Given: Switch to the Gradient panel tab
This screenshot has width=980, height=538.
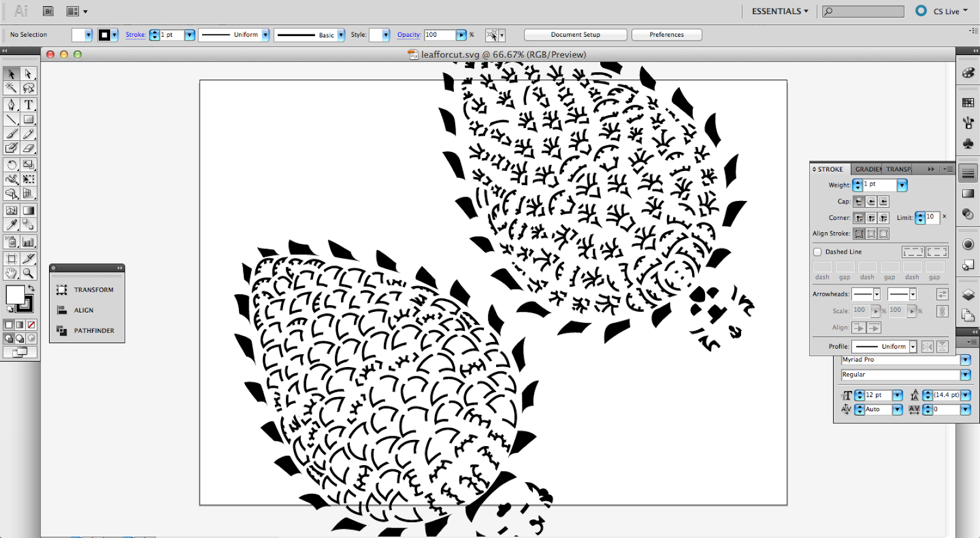Looking at the screenshot, I should click(868, 169).
